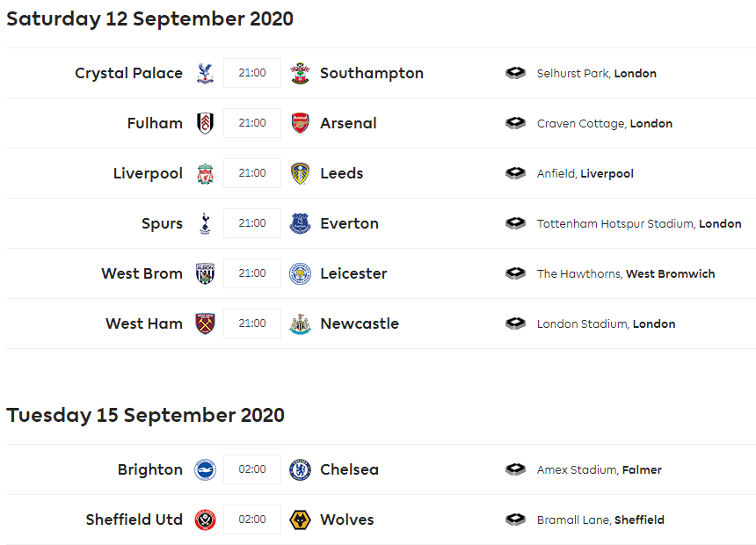Open the Fulham vs Arsenal 21:00 kickoff box
The height and width of the screenshot is (545, 756).
pyautogui.click(x=252, y=123)
